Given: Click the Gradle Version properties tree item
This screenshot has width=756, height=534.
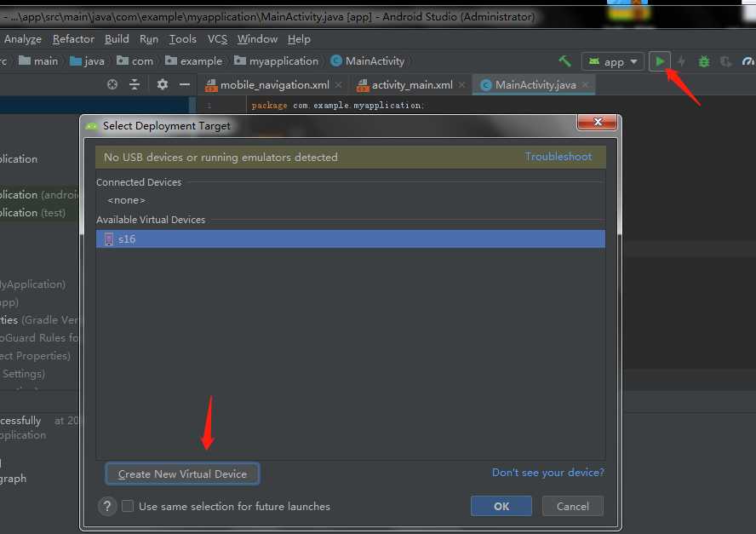Looking at the screenshot, I should click(x=39, y=320).
